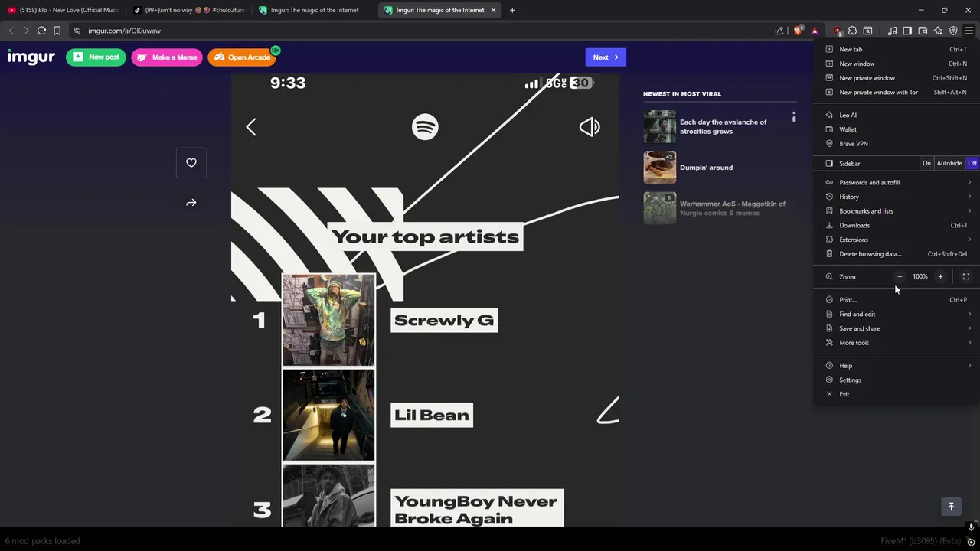Open the extensions puzzle piece icon
This screenshot has width=980, height=551.
[853, 31]
